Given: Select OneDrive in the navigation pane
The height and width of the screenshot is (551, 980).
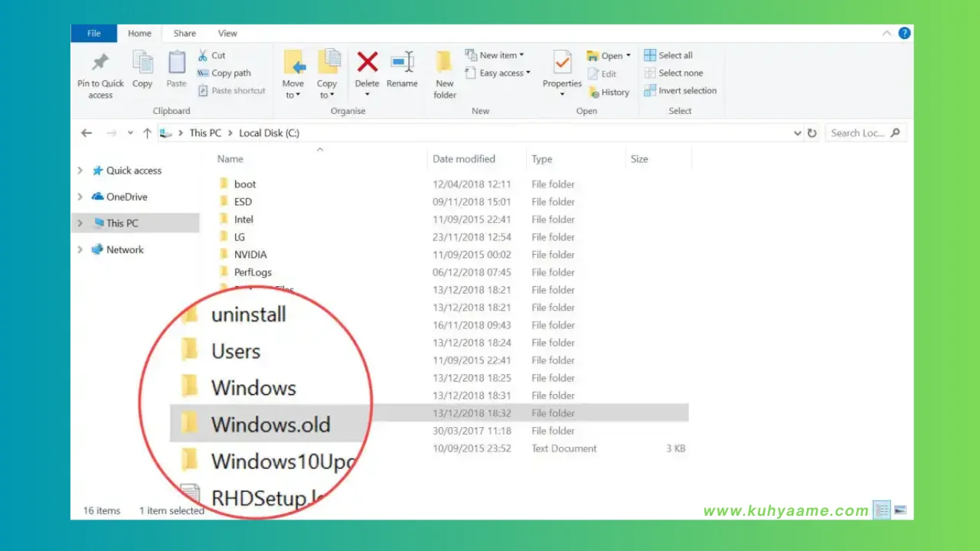Looking at the screenshot, I should coord(126,197).
